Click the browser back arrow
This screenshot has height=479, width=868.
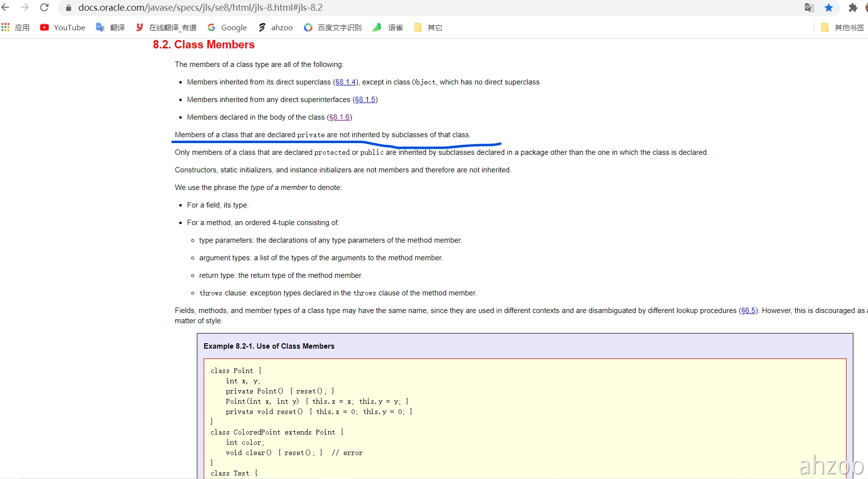[x=6, y=7]
